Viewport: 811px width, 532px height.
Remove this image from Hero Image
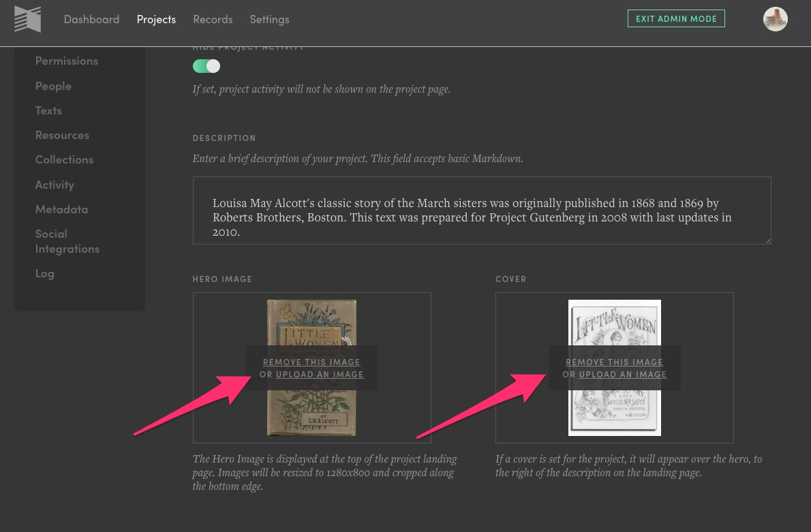311,362
